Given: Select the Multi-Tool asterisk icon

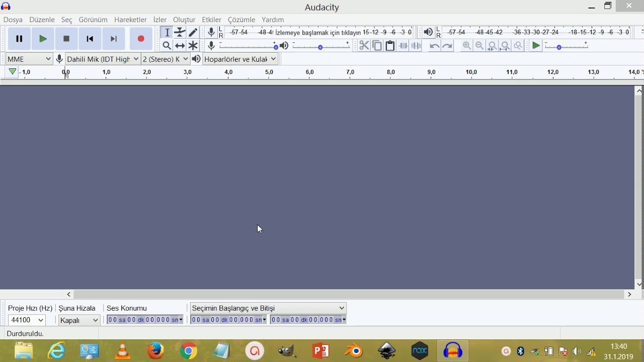Looking at the screenshot, I should (x=193, y=46).
